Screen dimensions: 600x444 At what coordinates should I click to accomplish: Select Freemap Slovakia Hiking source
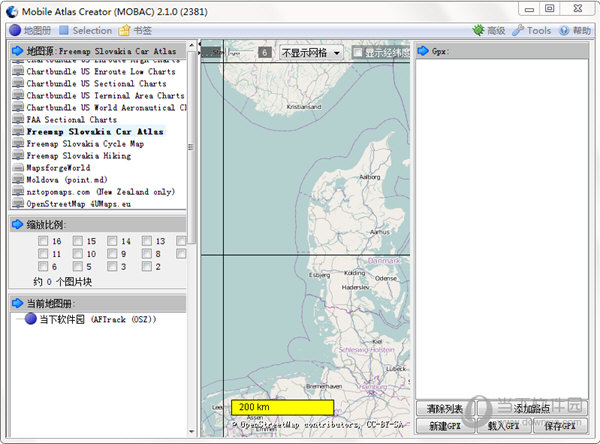(79, 155)
